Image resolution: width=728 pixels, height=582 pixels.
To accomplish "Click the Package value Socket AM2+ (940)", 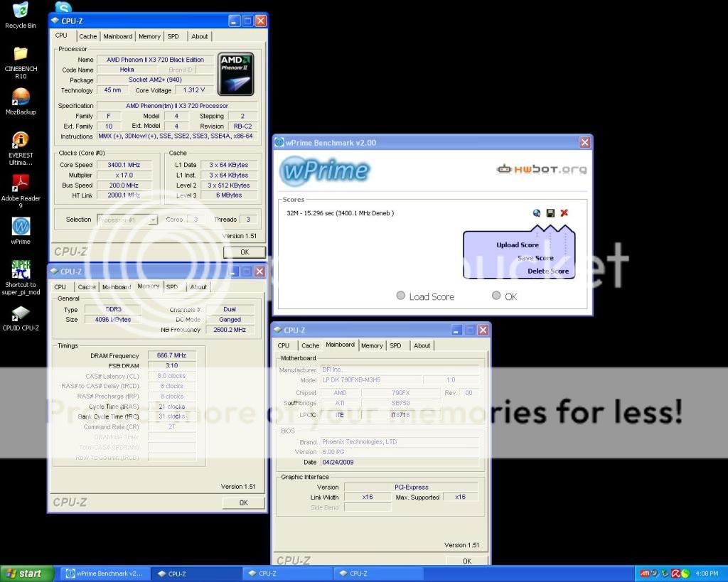I will click(x=155, y=80).
